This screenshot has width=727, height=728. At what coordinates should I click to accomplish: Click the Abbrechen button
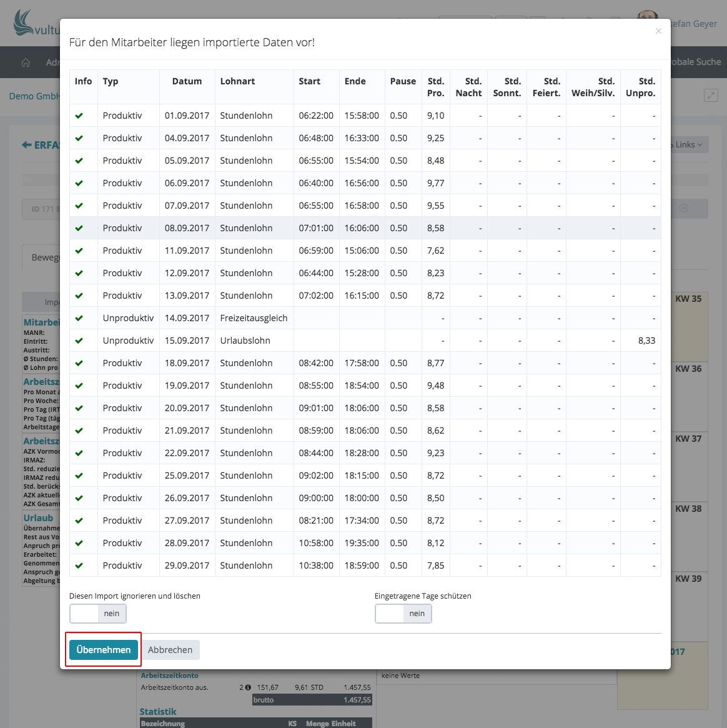pos(170,650)
